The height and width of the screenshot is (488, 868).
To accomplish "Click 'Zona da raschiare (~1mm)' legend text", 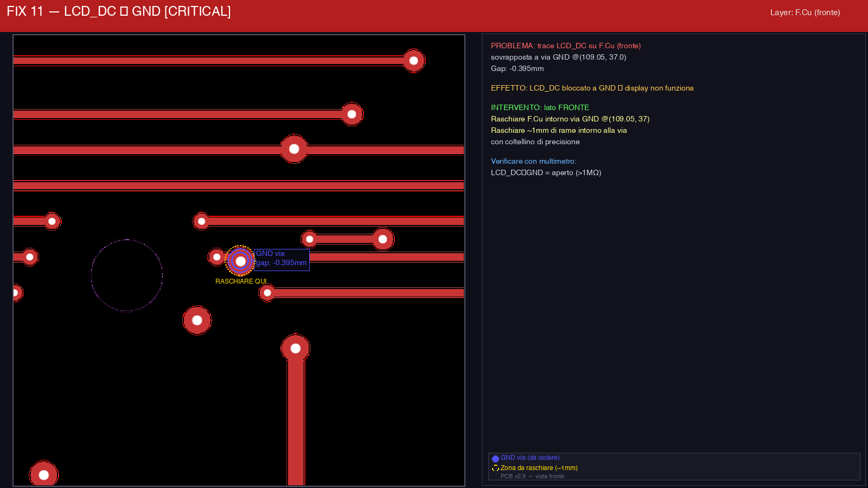I will coord(539,468).
